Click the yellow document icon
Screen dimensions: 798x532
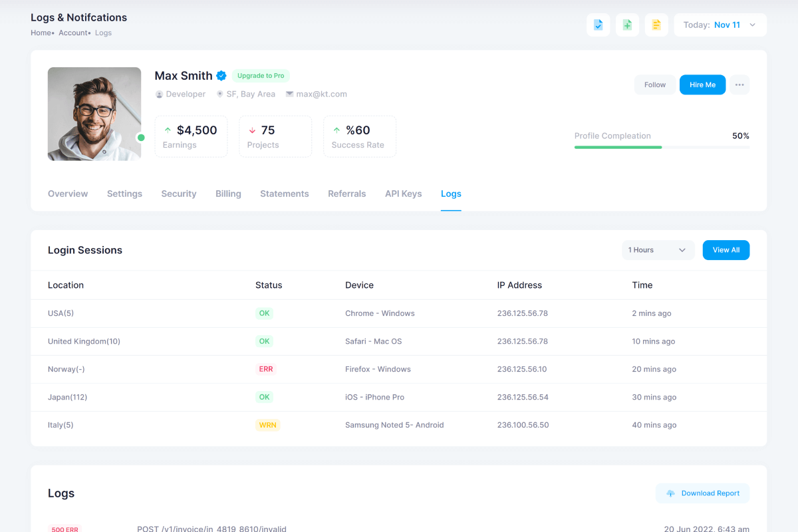pos(656,25)
